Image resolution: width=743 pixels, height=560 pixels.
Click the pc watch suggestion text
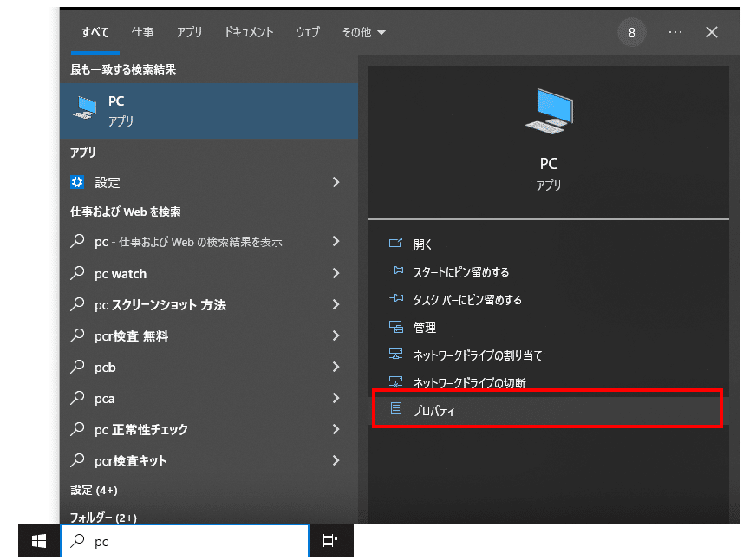121,274
